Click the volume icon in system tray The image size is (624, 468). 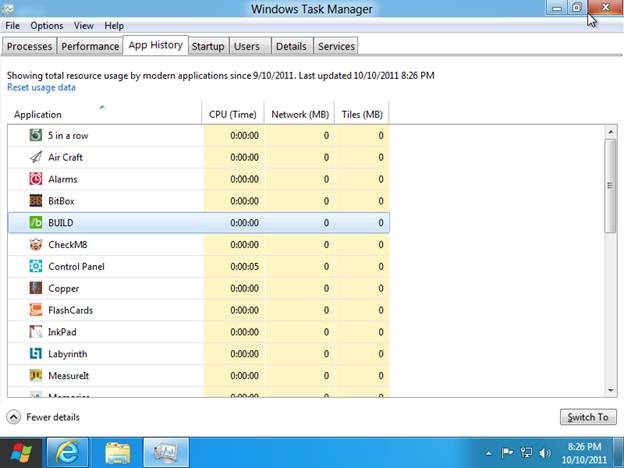click(x=542, y=452)
